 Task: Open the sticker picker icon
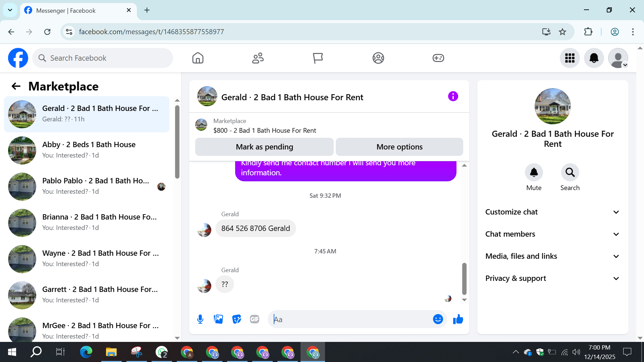point(236,319)
